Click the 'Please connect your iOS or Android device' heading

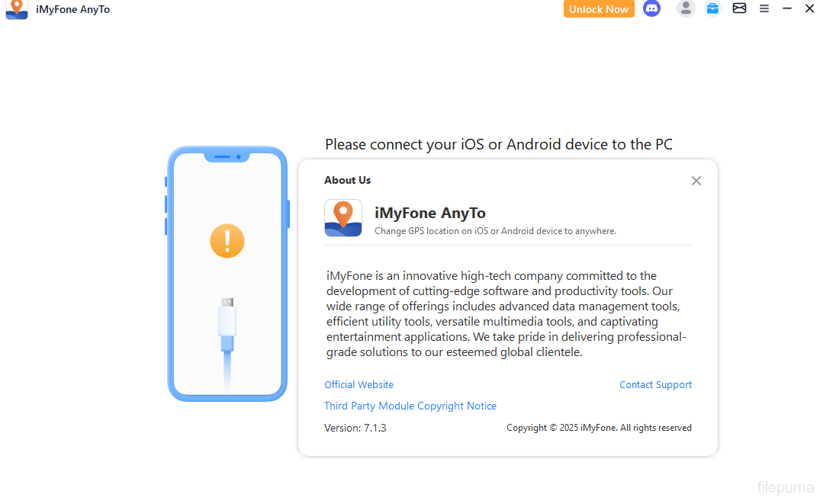[x=499, y=144]
